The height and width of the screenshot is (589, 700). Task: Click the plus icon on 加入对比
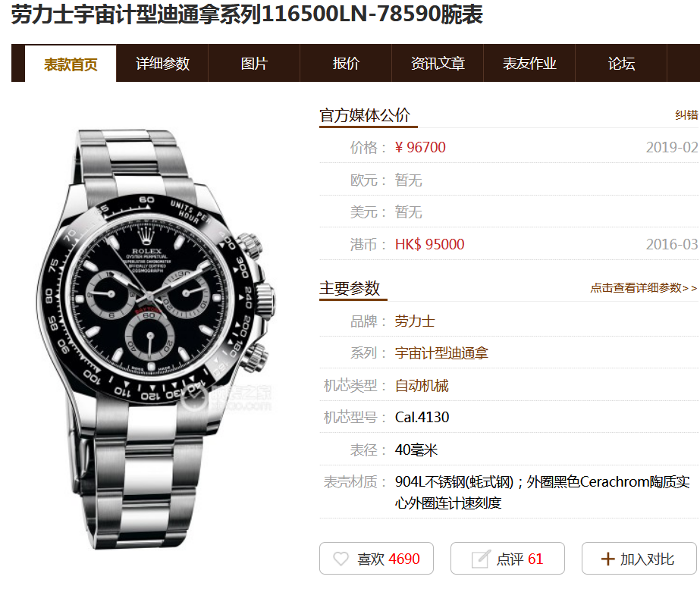(x=607, y=559)
